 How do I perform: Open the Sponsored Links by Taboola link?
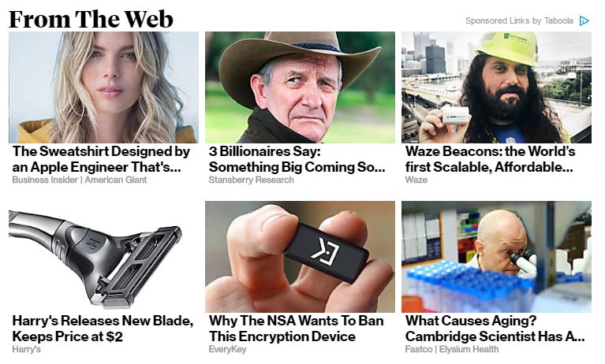519,20
